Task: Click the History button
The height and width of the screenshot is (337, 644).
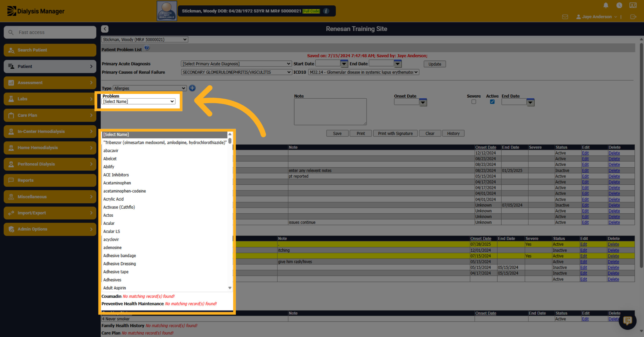Action: tap(453, 134)
